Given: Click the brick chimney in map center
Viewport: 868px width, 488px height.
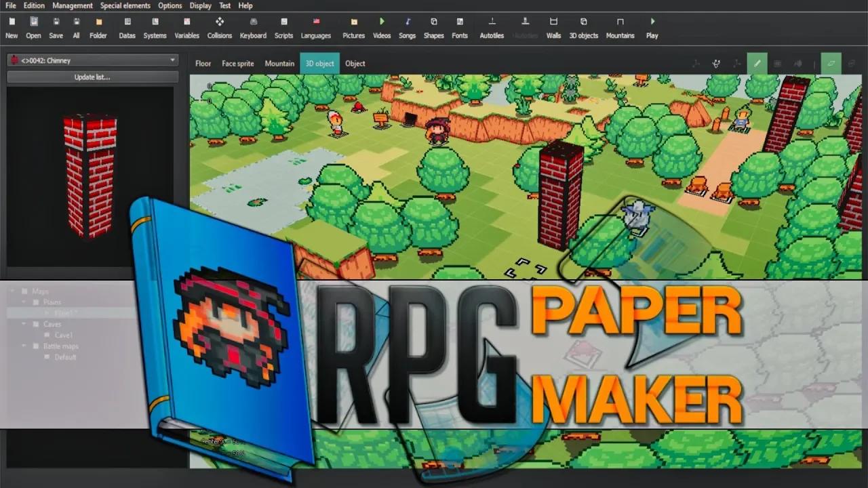Looking at the screenshot, I should coord(561,195).
